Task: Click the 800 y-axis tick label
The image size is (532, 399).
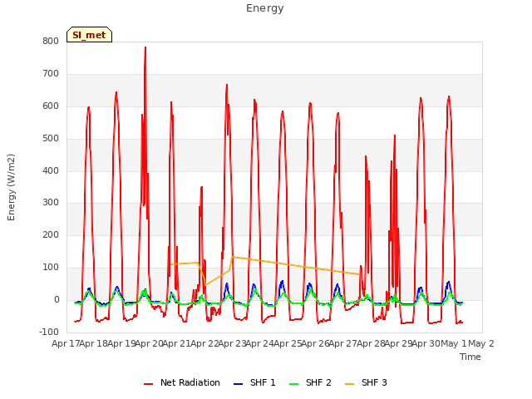Action: (x=51, y=41)
